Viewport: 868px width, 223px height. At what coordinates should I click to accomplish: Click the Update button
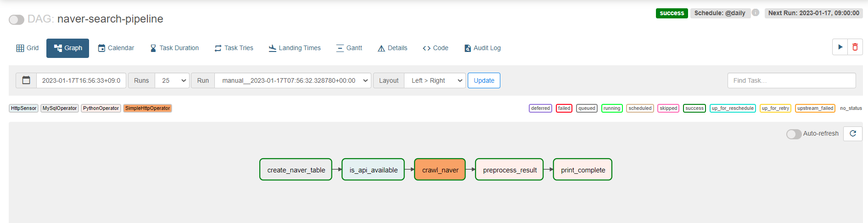[484, 80]
